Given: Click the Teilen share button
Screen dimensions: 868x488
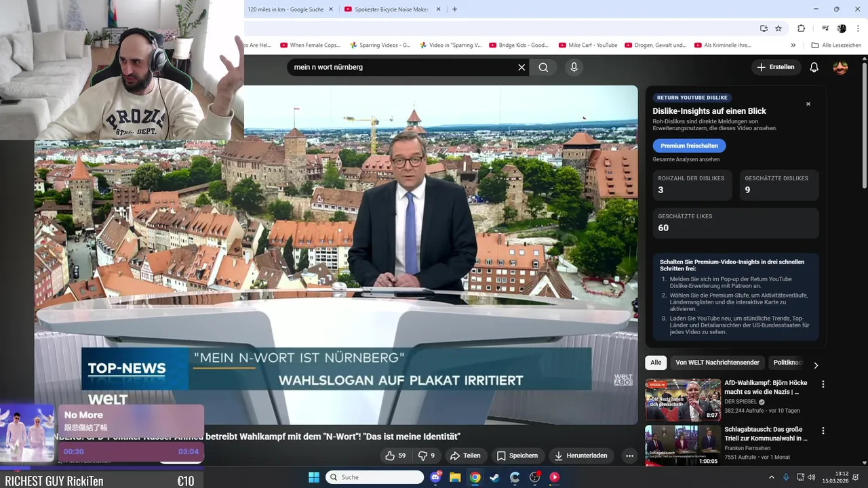Looking at the screenshot, I should click(x=465, y=455).
